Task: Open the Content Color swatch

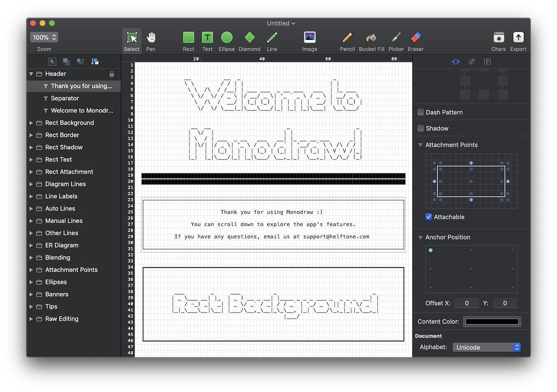Action: tap(492, 322)
